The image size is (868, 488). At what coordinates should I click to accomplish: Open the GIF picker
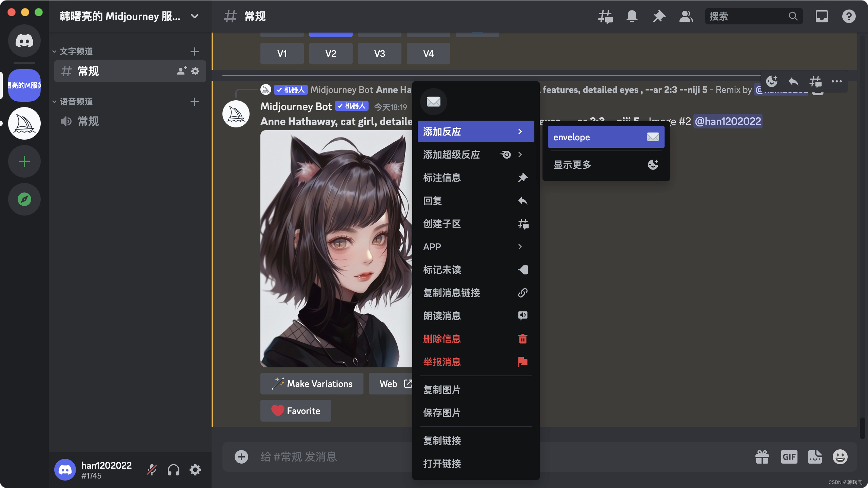789,457
